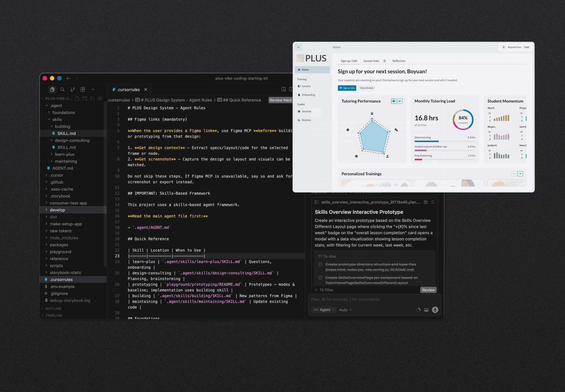
Task: Toggle the SkillsOverviewPage.jsx to-do checkmark
Action: tap(320, 278)
